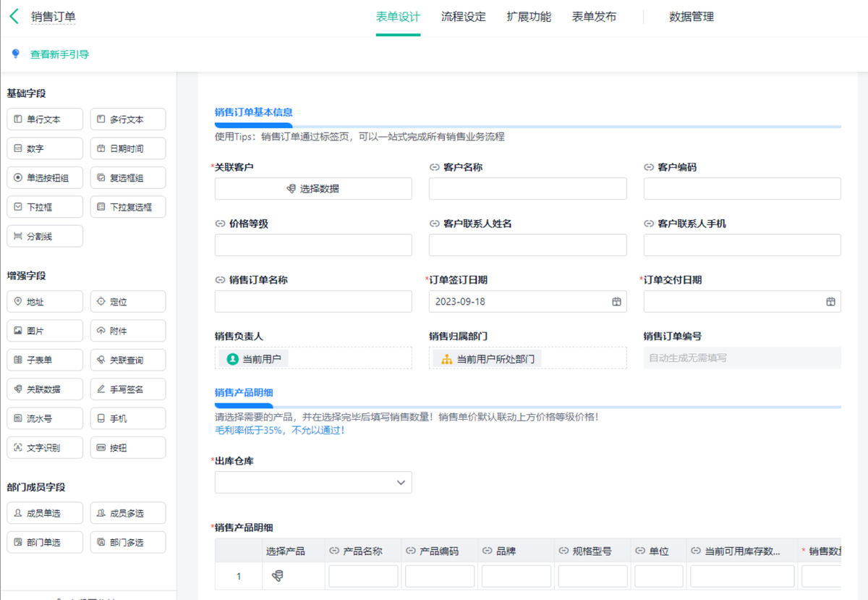The image size is (868, 600).
Task: Click the 选择数据 button under 关联客户
Action: click(313, 189)
